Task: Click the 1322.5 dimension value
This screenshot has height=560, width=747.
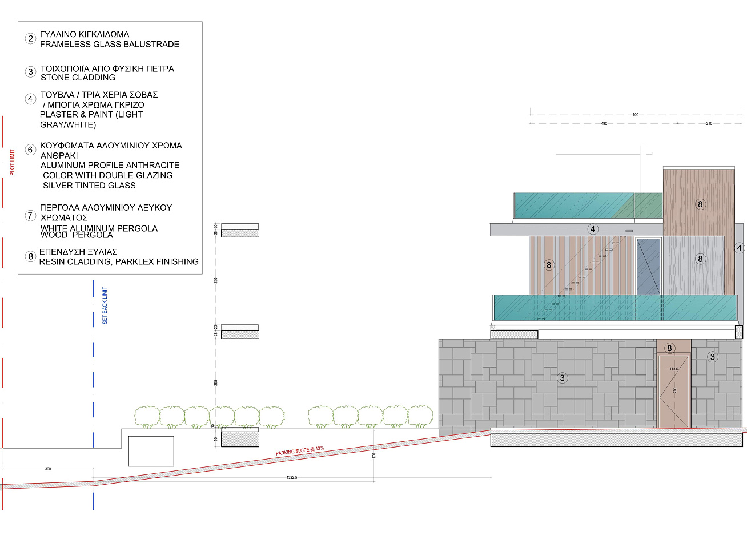Action: pyautogui.click(x=292, y=477)
